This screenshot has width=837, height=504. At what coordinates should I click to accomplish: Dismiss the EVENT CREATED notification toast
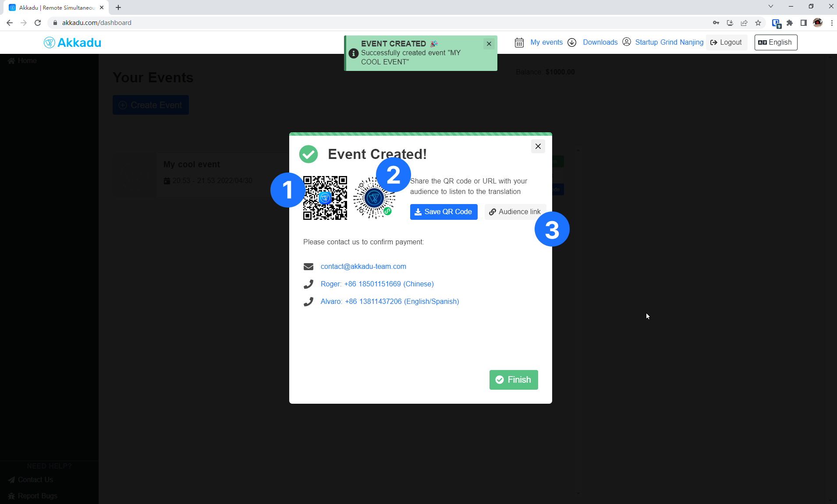(x=489, y=44)
